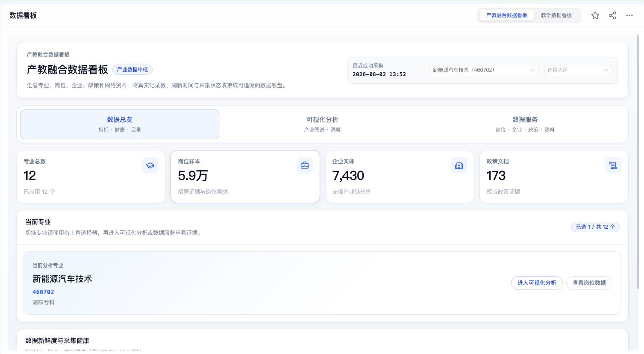The height and width of the screenshot is (354, 644).
Task: Open the 新能源汽车技术 (460702) major dropdown
Action: [484, 70]
